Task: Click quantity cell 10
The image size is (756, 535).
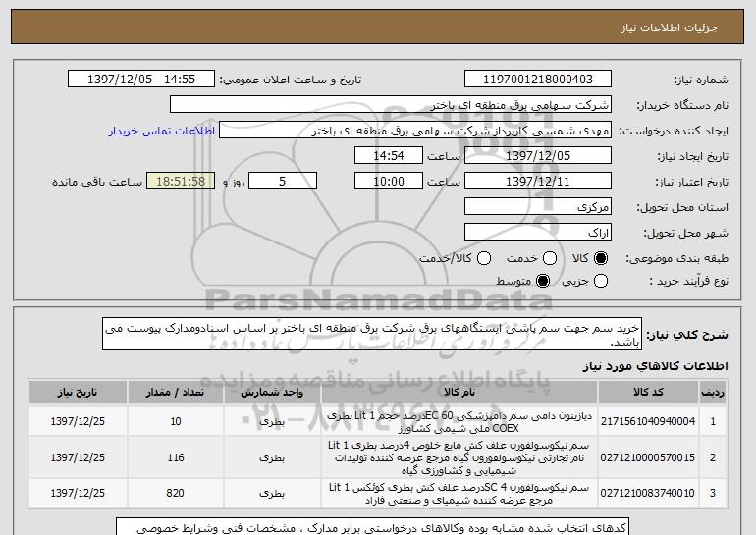Action: (175, 422)
